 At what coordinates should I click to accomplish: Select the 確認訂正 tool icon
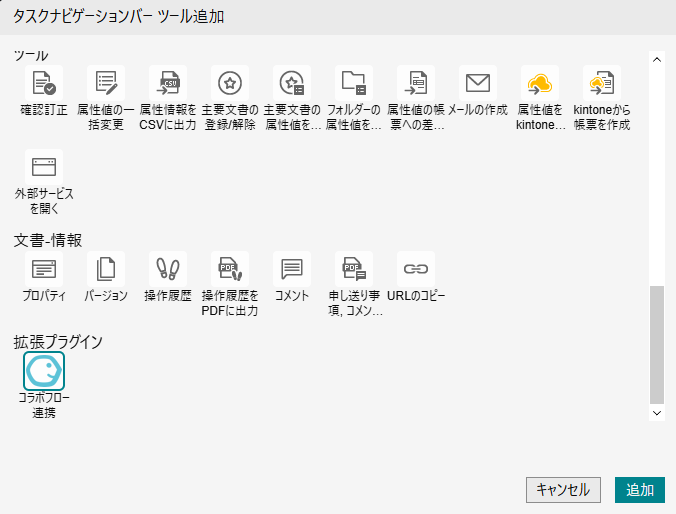pos(44,83)
